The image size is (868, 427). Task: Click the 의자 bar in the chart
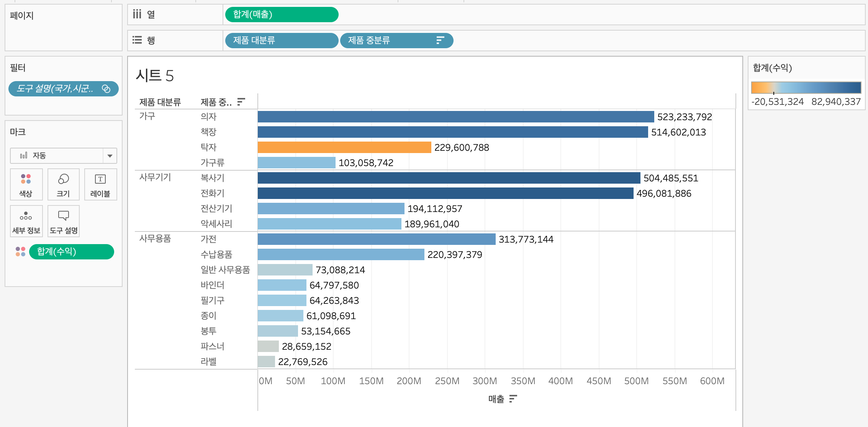[455, 117]
